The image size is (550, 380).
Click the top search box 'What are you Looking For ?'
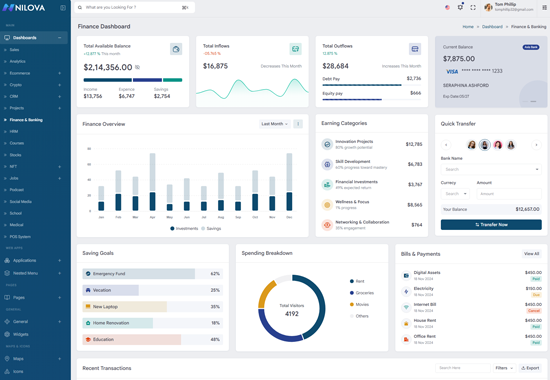coord(134,7)
